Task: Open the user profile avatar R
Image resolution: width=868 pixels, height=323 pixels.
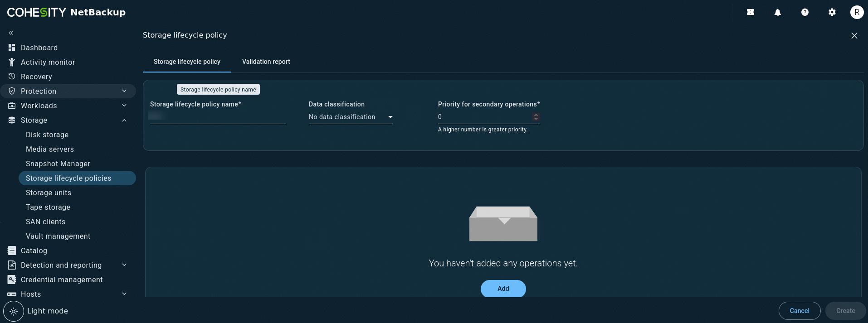Action: [857, 13]
